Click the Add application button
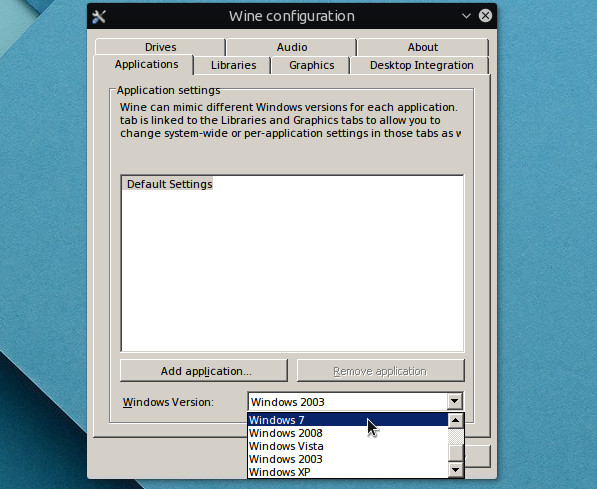Viewport: 597px width, 489px height. (204, 371)
